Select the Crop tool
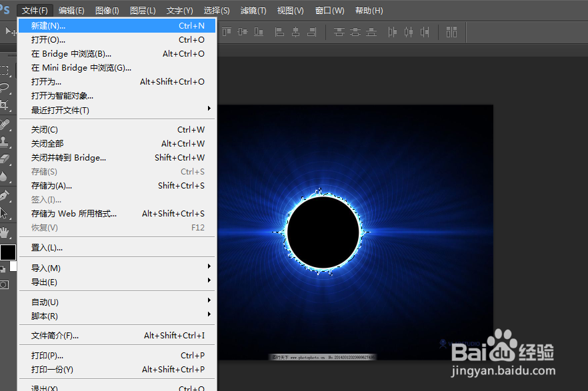The height and width of the screenshot is (391, 588). (5, 105)
